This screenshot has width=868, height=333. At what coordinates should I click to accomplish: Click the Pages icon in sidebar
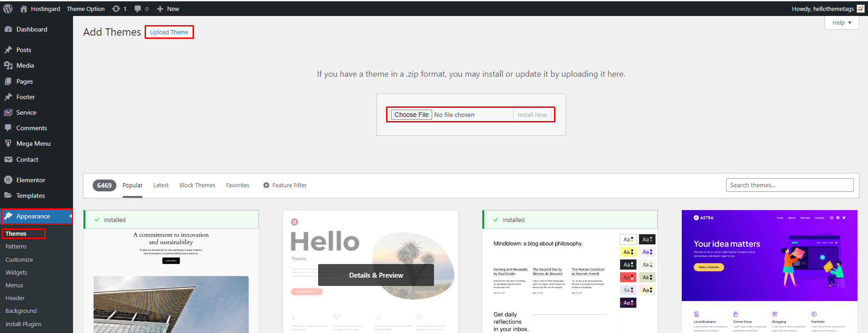pos(8,81)
